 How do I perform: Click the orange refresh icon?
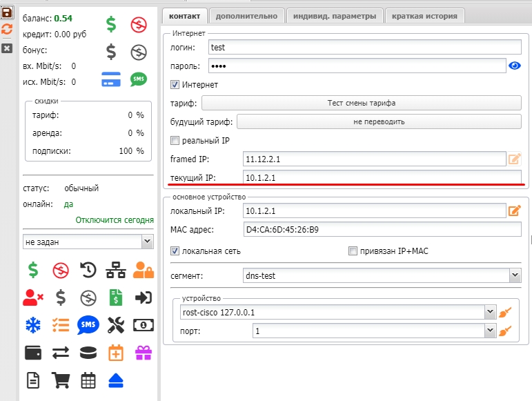[x=7, y=29]
